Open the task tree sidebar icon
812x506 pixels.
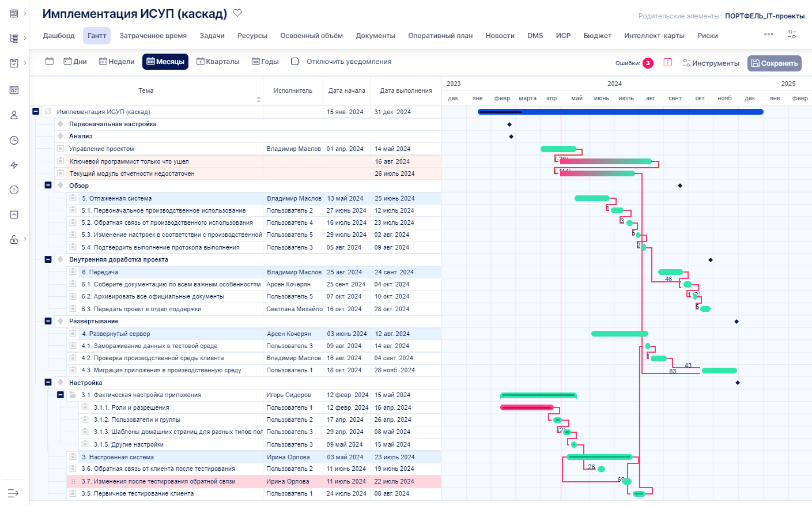coord(14,38)
